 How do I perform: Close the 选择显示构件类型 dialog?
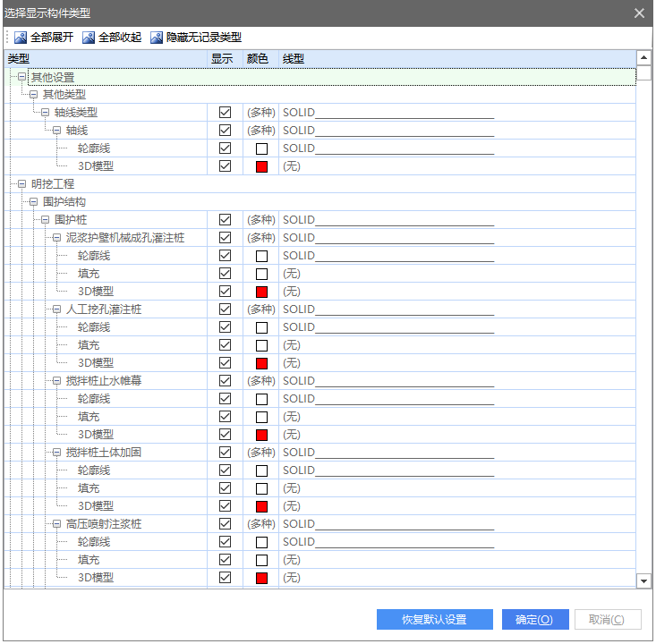[639, 13]
